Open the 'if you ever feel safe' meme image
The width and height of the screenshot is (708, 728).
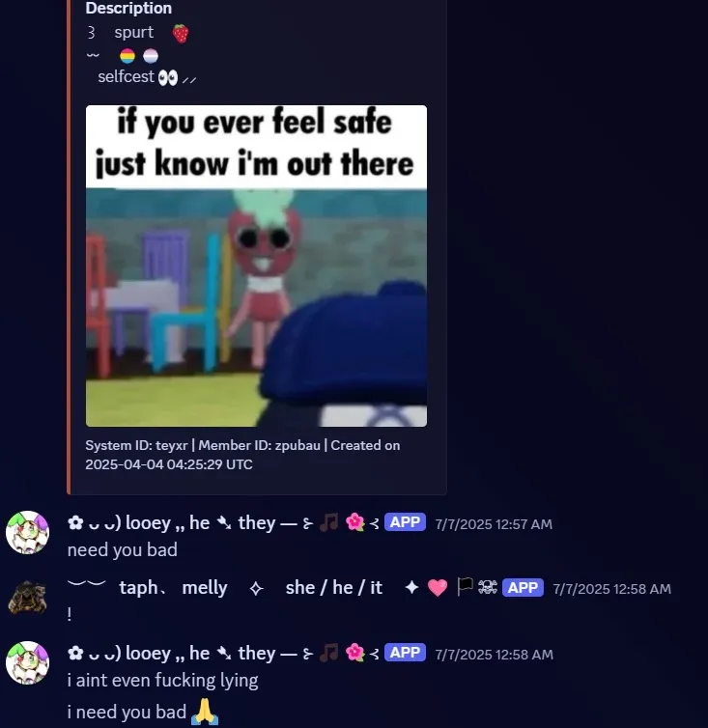tap(256, 266)
